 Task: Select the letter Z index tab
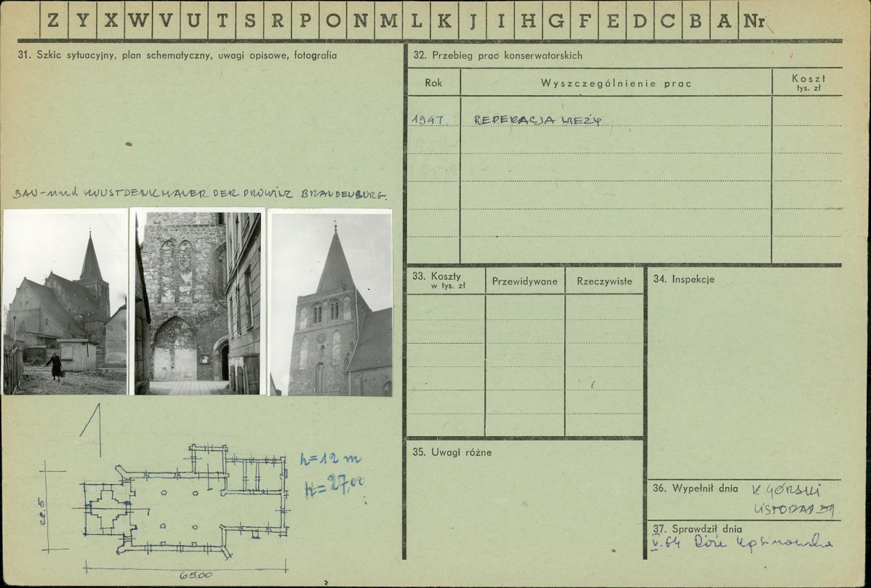(x=53, y=21)
